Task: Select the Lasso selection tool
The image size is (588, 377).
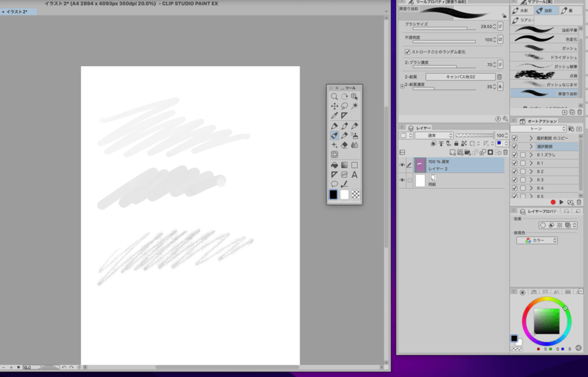Action: pyautogui.click(x=344, y=105)
